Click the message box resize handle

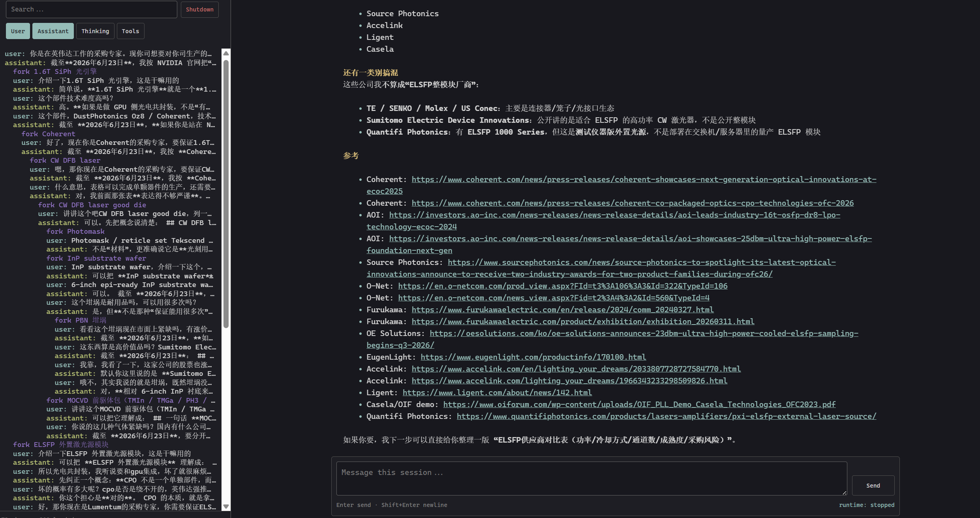tap(844, 492)
